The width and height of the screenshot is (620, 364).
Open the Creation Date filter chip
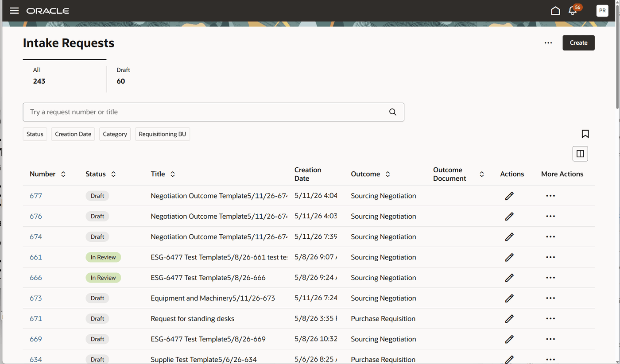pyautogui.click(x=73, y=134)
